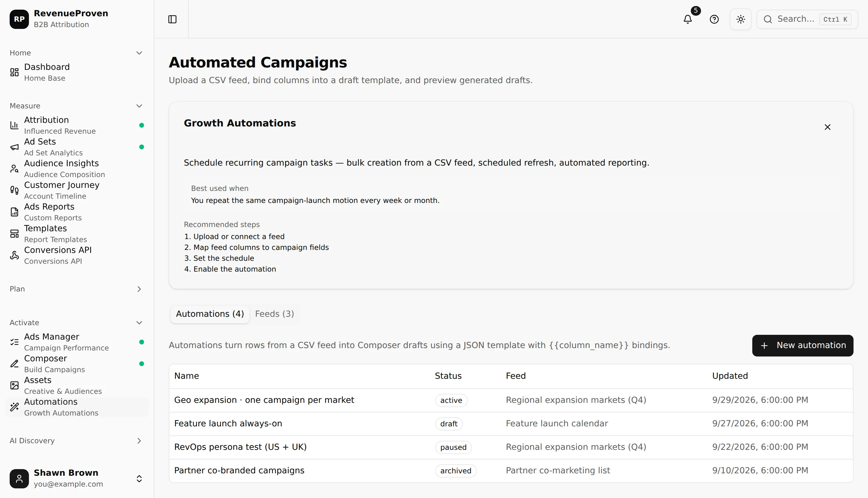Viewport: 868px width, 498px height.
Task: Click the 'draft' status badge
Action: click(449, 424)
